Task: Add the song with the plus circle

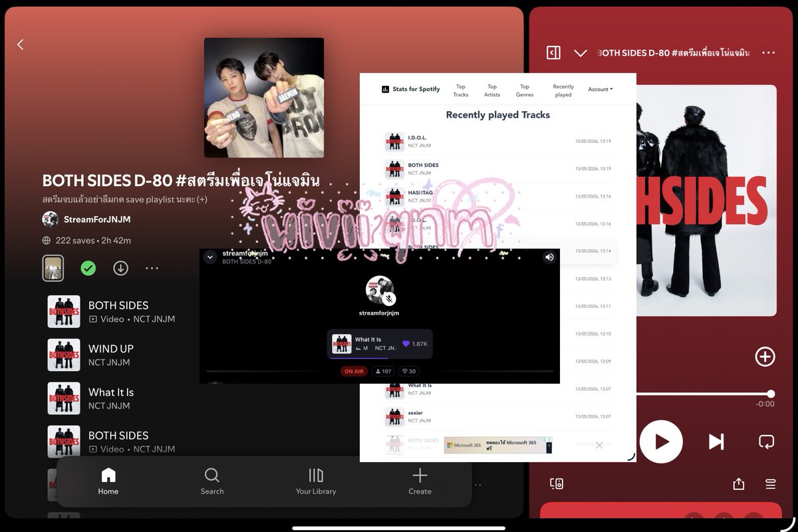Action: coord(765,356)
